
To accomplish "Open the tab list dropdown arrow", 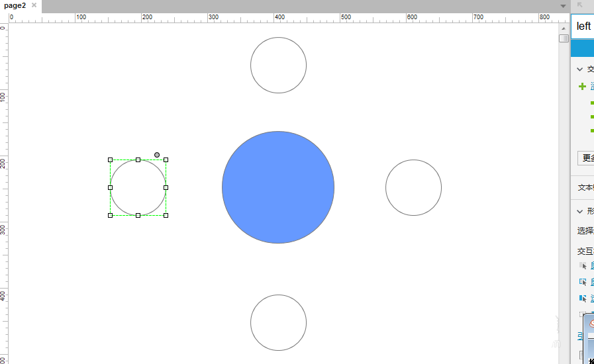I will (x=563, y=6).
